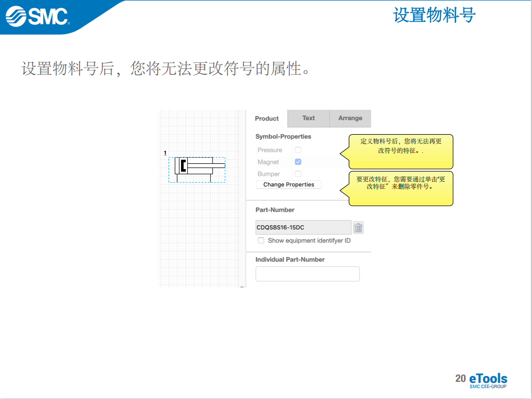The width and height of the screenshot is (532, 399).
Task: Click the SMC logo in header
Action: (x=37, y=16)
